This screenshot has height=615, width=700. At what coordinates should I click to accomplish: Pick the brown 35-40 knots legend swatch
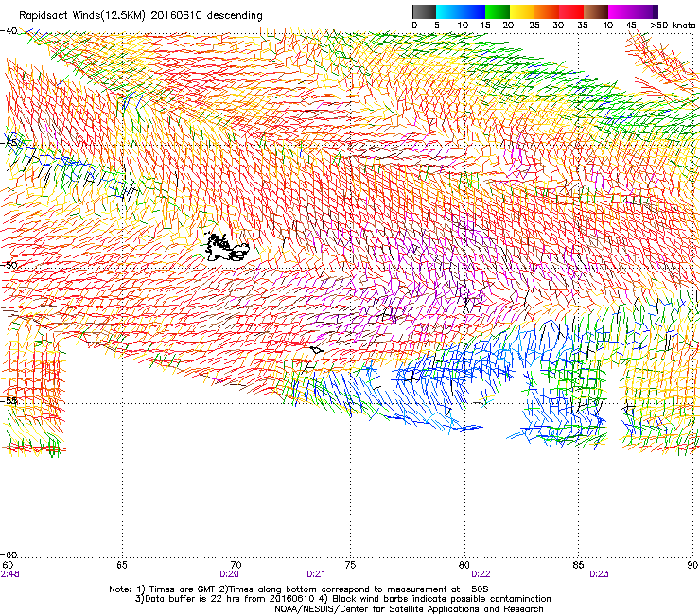(596, 11)
